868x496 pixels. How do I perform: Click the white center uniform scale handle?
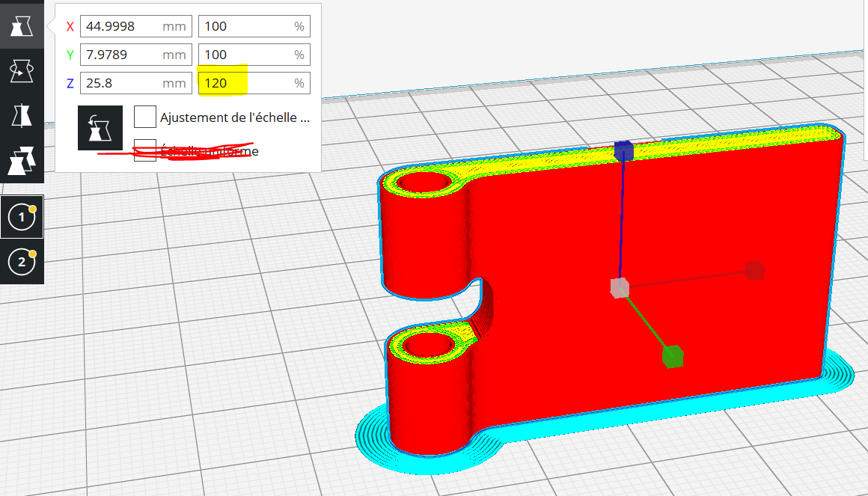620,288
